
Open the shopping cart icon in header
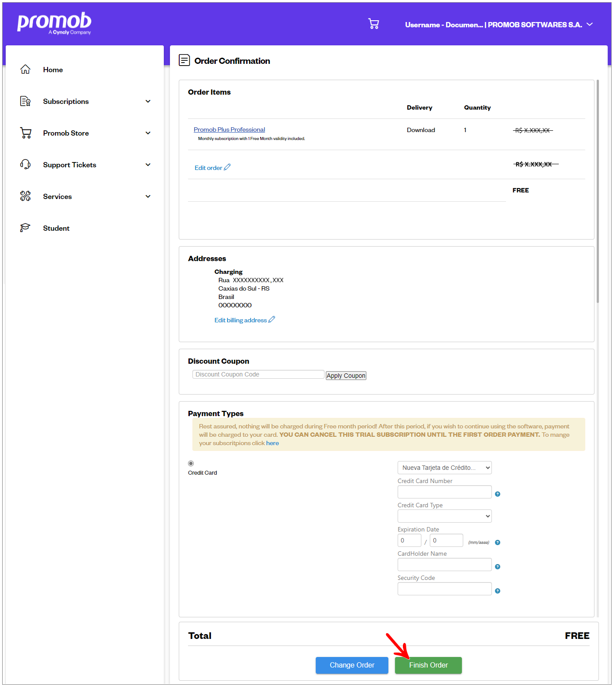coord(373,24)
